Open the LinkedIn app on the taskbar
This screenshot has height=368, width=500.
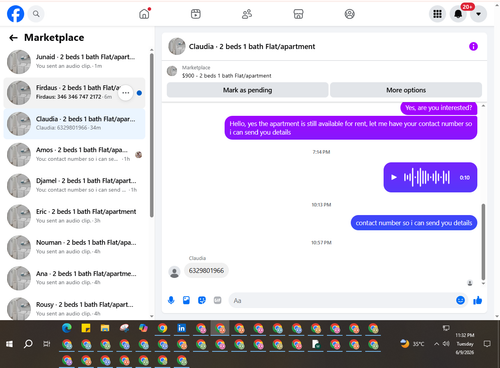[182, 328]
